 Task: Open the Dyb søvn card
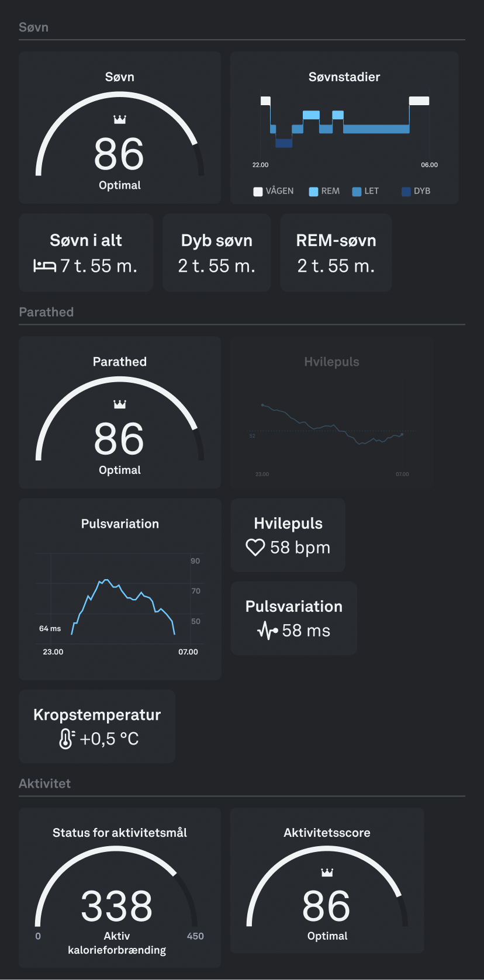[216, 252]
